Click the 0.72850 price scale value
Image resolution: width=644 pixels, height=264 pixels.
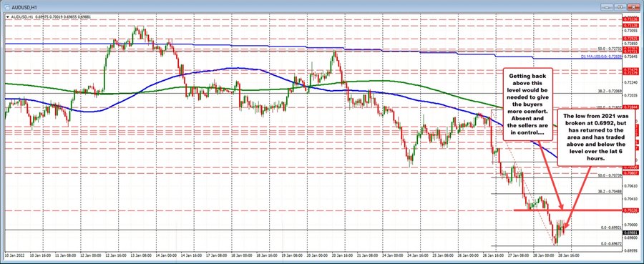(x=631, y=44)
